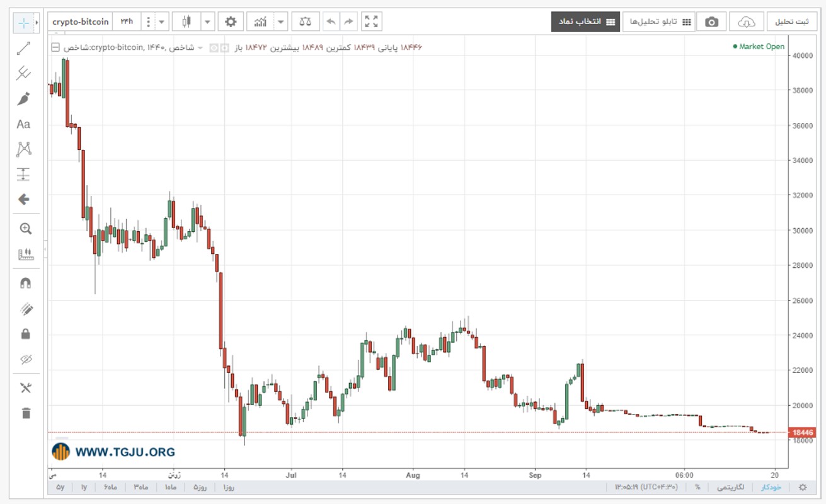Toggle auto scale (خودکار)
826x504 pixels.
tap(771, 487)
